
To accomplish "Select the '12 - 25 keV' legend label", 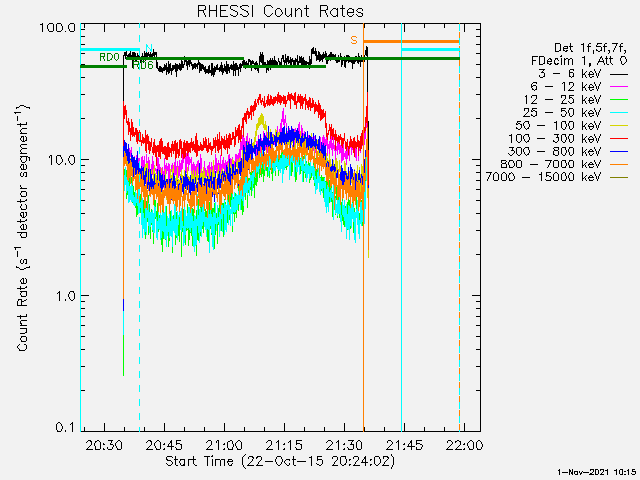I will point(562,100).
